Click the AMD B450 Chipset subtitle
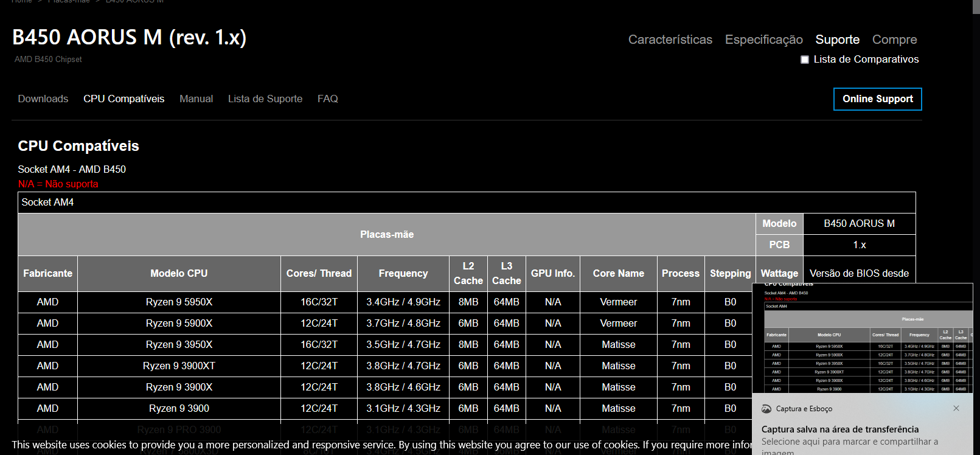980x455 pixels. click(48, 60)
